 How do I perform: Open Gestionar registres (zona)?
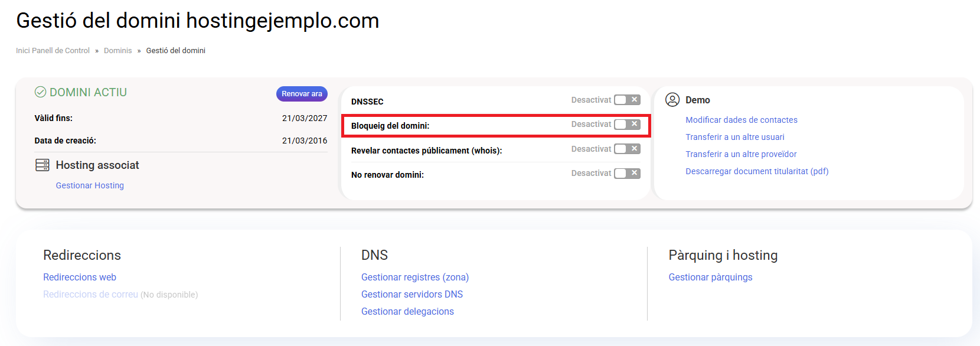414,277
